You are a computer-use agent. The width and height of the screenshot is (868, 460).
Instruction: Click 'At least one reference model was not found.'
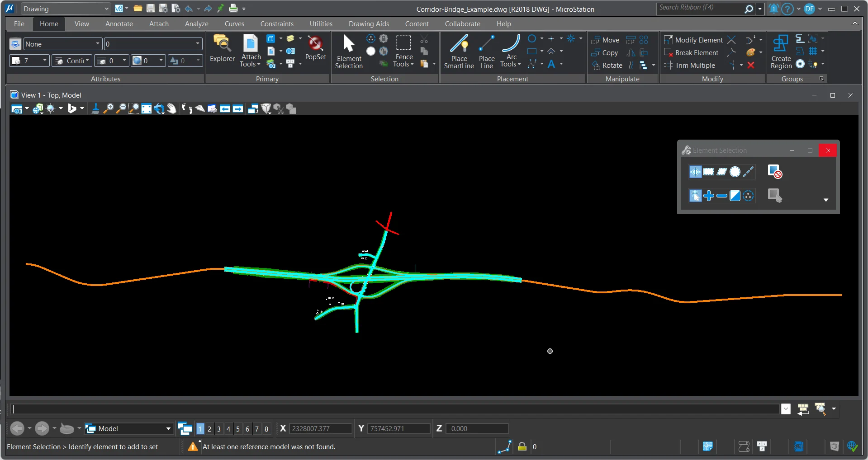coord(269,447)
